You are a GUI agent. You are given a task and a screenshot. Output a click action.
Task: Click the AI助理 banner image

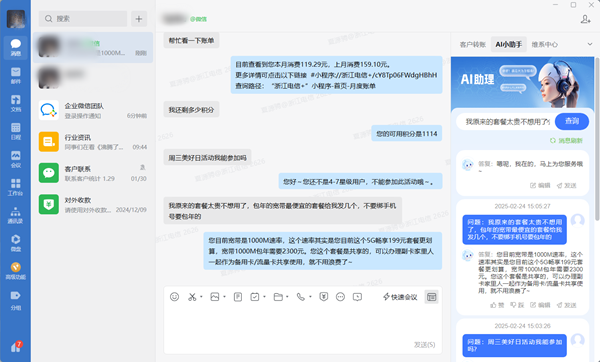pos(522,82)
